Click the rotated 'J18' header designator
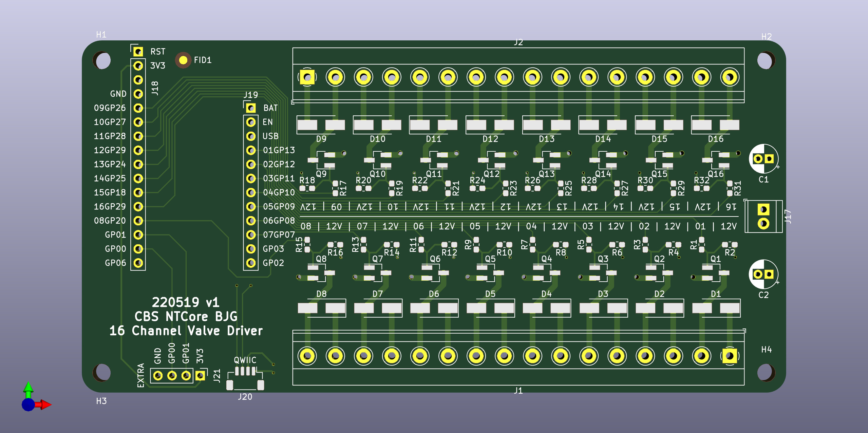 click(x=155, y=88)
